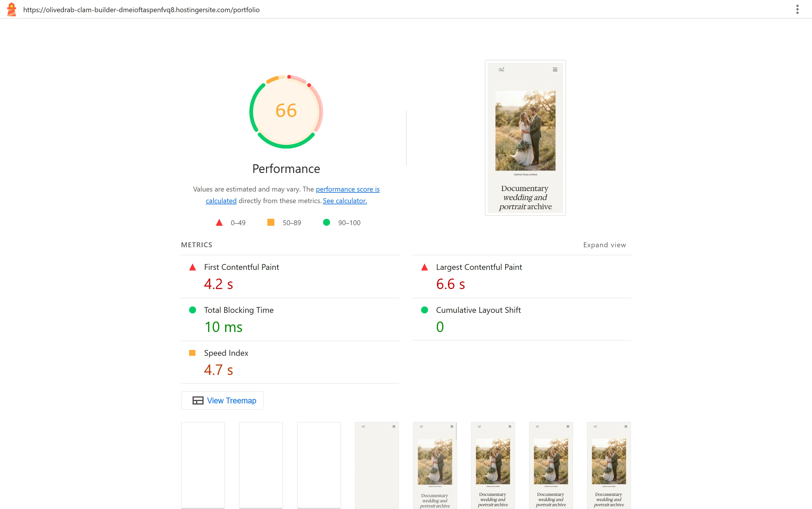Click the first blank filmstrip thumbnail
The image size is (812, 509).
click(x=203, y=465)
